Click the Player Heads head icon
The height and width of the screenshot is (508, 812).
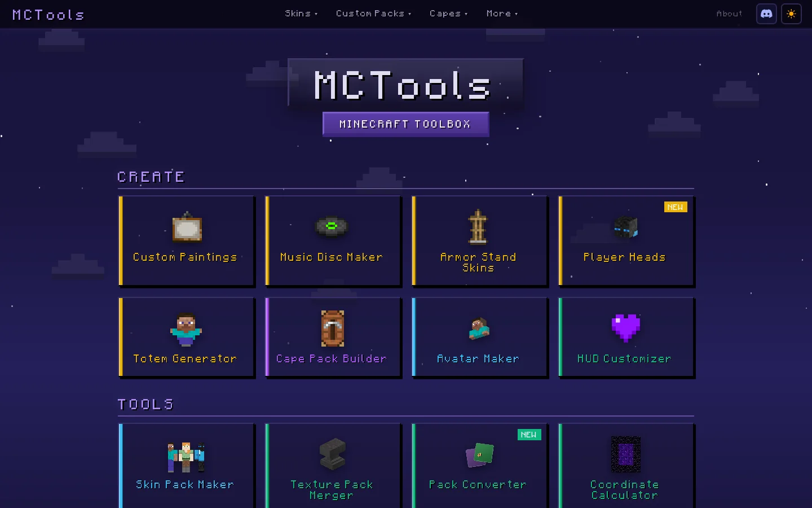tap(625, 227)
